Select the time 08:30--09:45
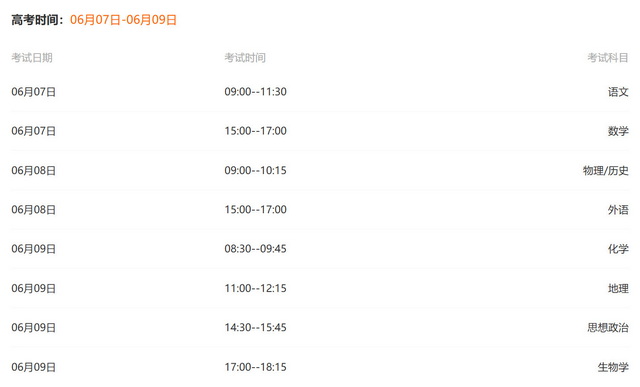This screenshot has height=387, width=640. pyautogui.click(x=256, y=249)
